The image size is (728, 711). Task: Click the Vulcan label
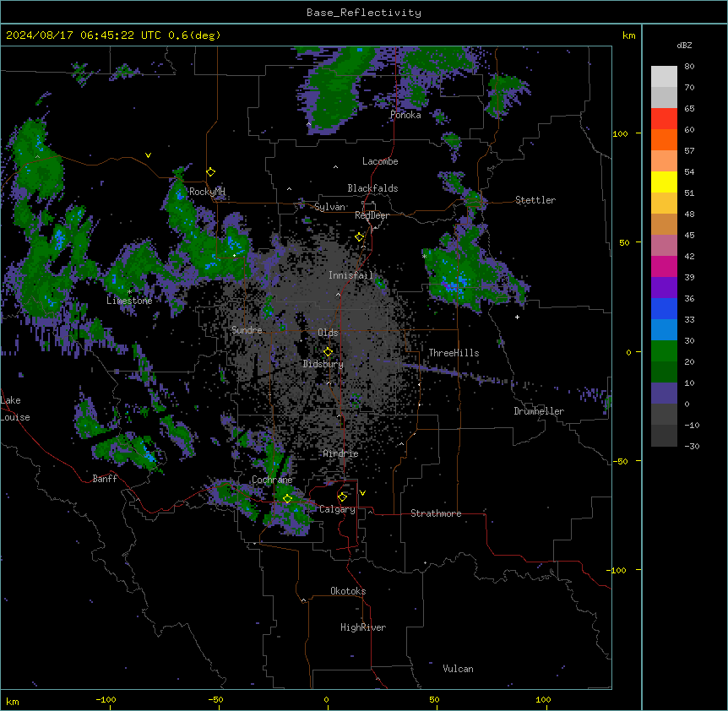[459, 669]
